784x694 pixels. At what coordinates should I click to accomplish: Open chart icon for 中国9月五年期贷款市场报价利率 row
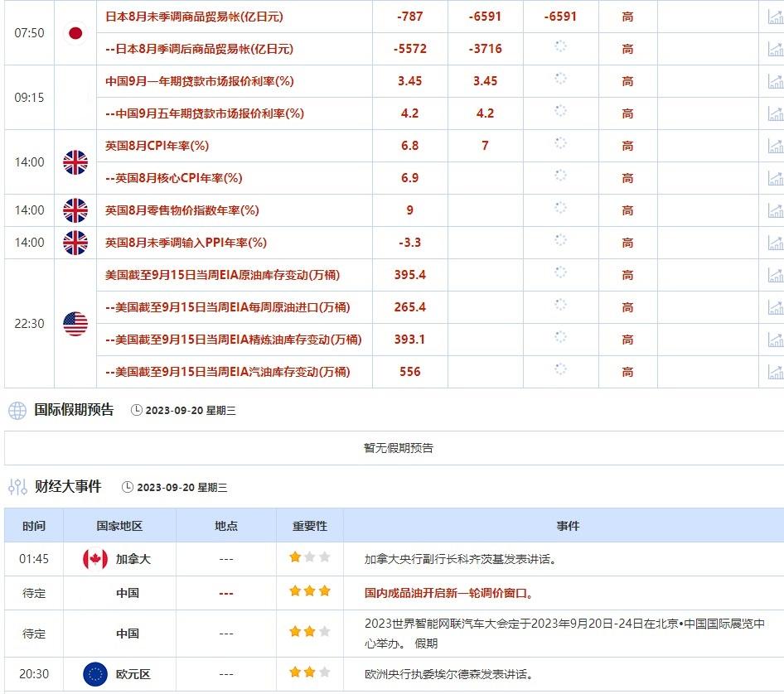(x=776, y=113)
